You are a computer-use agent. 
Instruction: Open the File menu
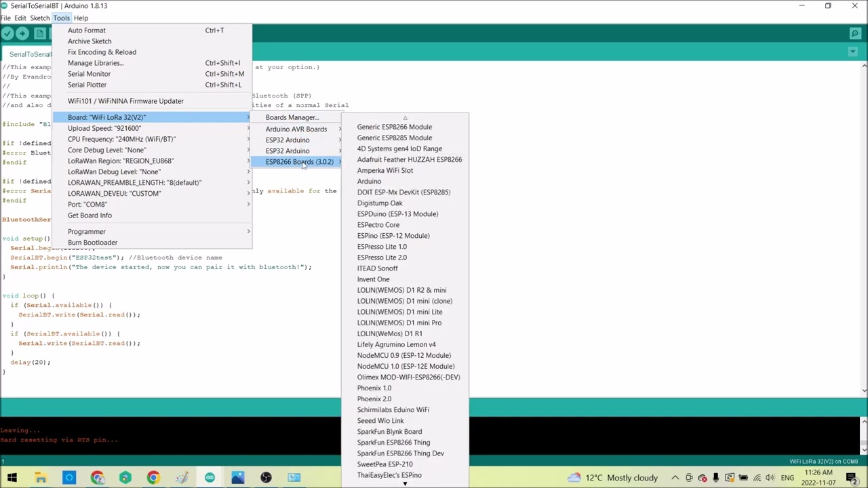(5, 18)
